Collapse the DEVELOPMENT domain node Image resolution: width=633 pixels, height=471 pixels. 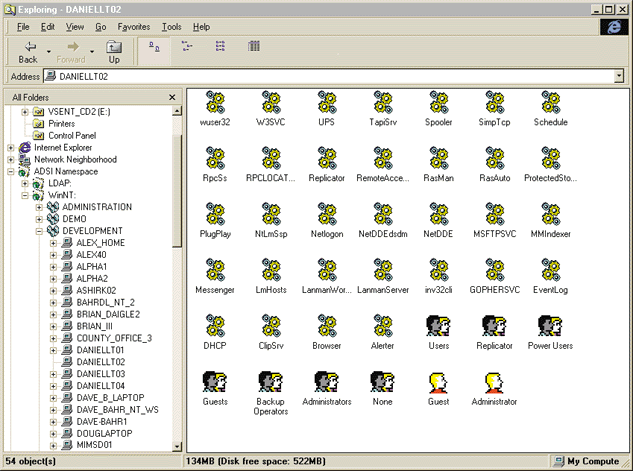[39, 230]
